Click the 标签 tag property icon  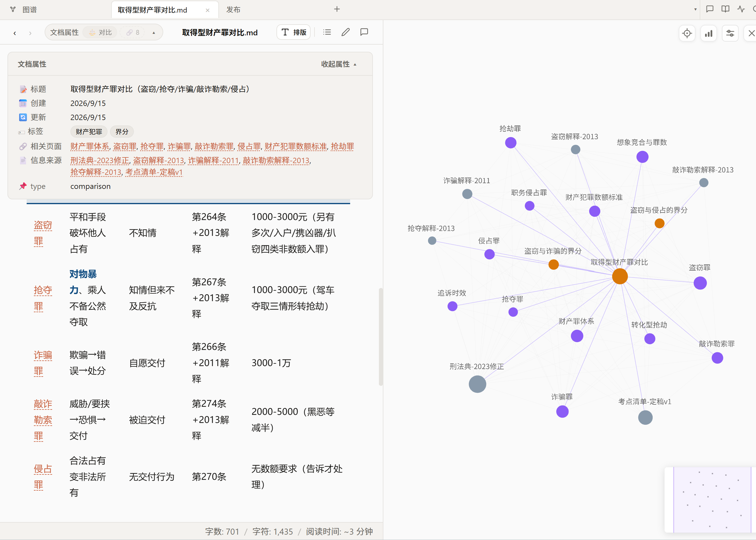(x=22, y=132)
